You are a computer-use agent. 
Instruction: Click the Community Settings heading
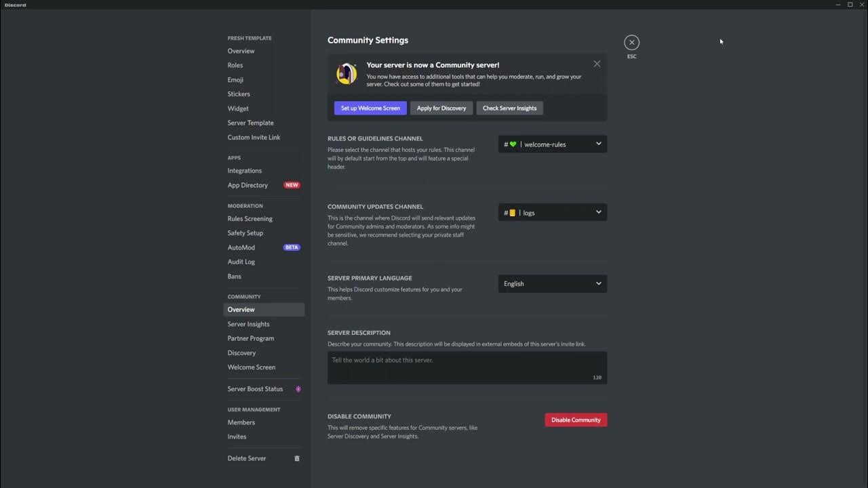click(368, 40)
